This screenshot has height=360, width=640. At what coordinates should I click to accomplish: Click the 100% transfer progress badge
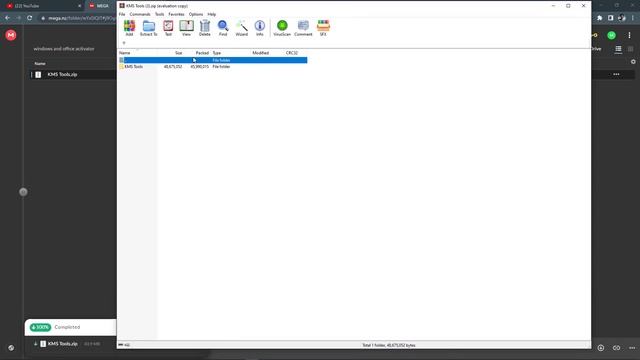point(40,327)
